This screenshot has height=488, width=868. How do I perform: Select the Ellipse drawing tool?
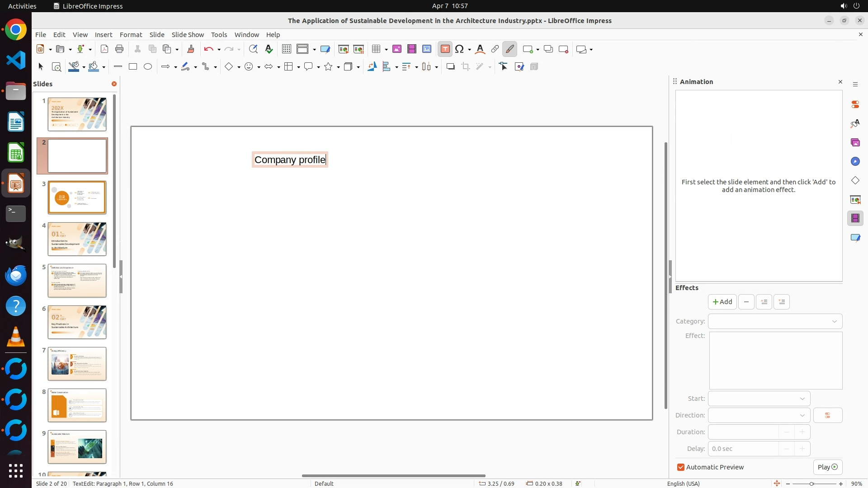148,67
